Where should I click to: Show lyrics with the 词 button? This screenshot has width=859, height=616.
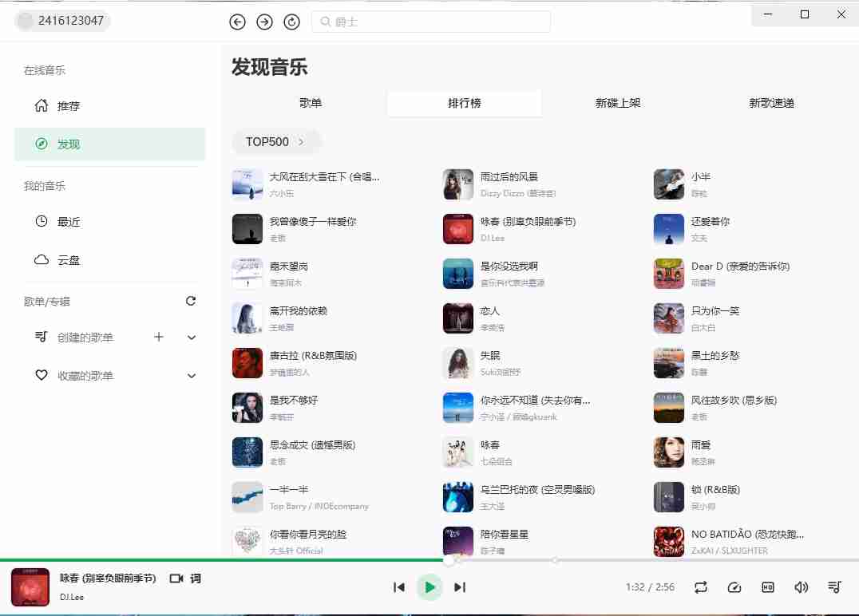click(196, 578)
